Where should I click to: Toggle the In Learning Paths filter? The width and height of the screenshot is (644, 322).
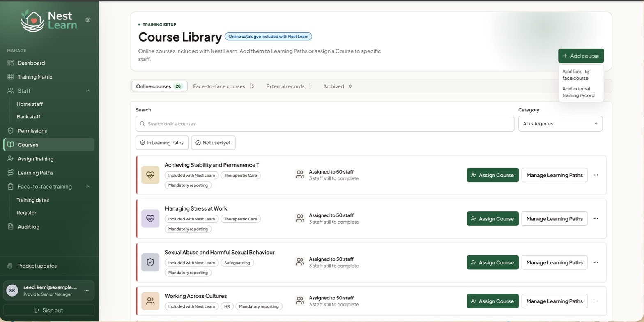pyautogui.click(x=162, y=143)
